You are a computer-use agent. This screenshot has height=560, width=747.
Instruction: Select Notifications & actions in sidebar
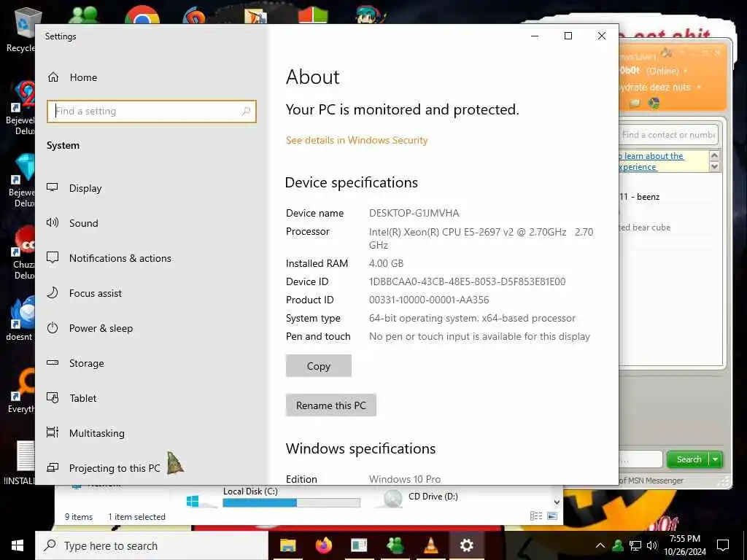click(109, 258)
